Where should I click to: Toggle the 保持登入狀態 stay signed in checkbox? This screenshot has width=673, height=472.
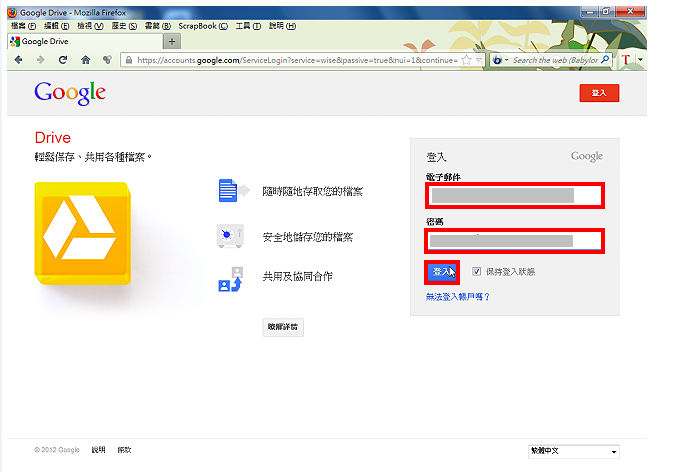point(476,271)
